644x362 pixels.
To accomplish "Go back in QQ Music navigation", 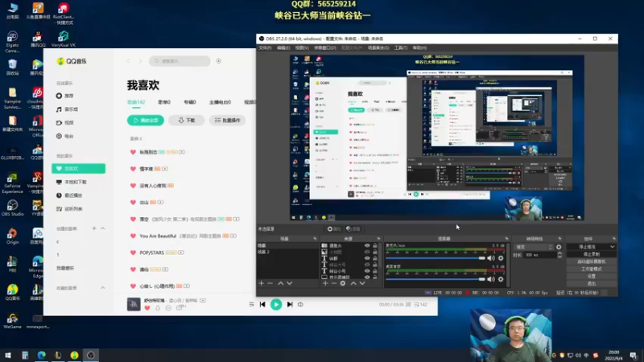I will tap(129, 61).
